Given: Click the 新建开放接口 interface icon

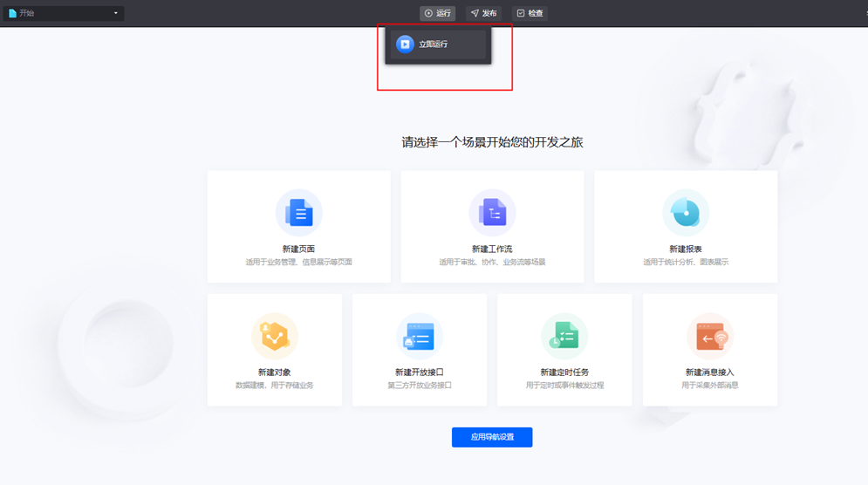Looking at the screenshot, I should pos(420,336).
